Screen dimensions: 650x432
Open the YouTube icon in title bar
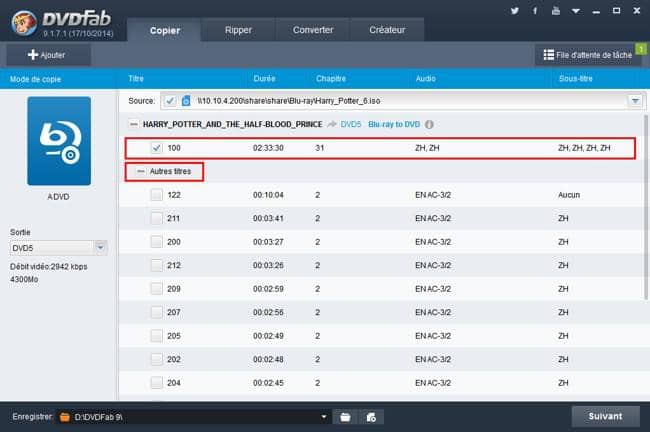pyautogui.click(x=555, y=11)
